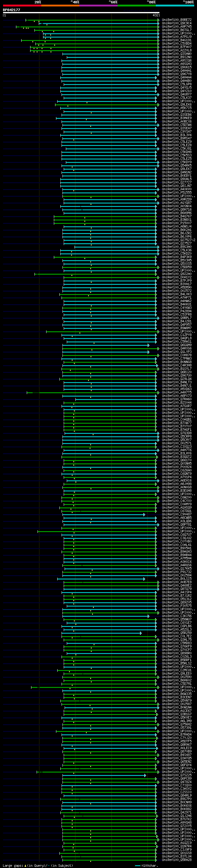197x868 pixels.
Task: Select the UniRef100_B9I2N0 entry
Action: pyautogui.click(x=176, y=57)
